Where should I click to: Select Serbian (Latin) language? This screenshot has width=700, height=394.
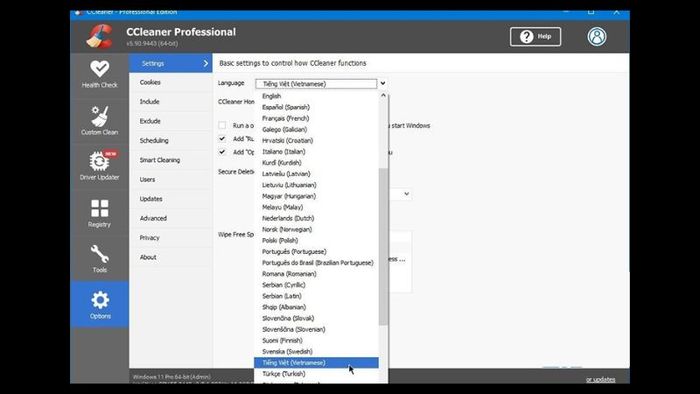click(x=317, y=296)
